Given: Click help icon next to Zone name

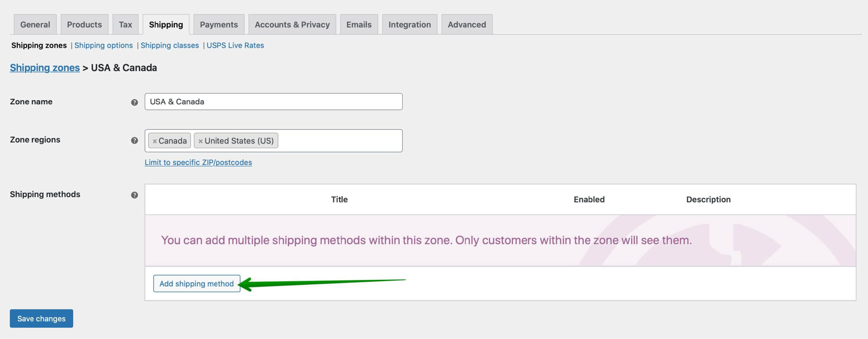Looking at the screenshot, I should coord(134,102).
